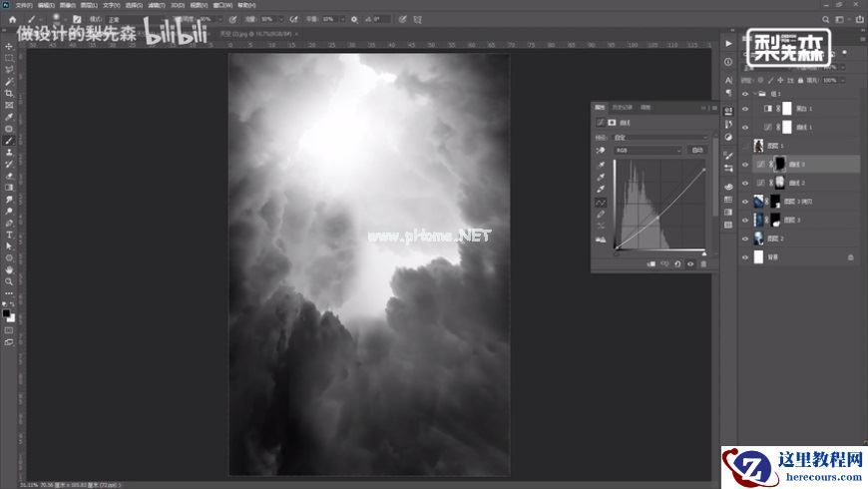The width and height of the screenshot is (868, 489).
Task: Select the Magic Wand tool
Action: point(9,82)
